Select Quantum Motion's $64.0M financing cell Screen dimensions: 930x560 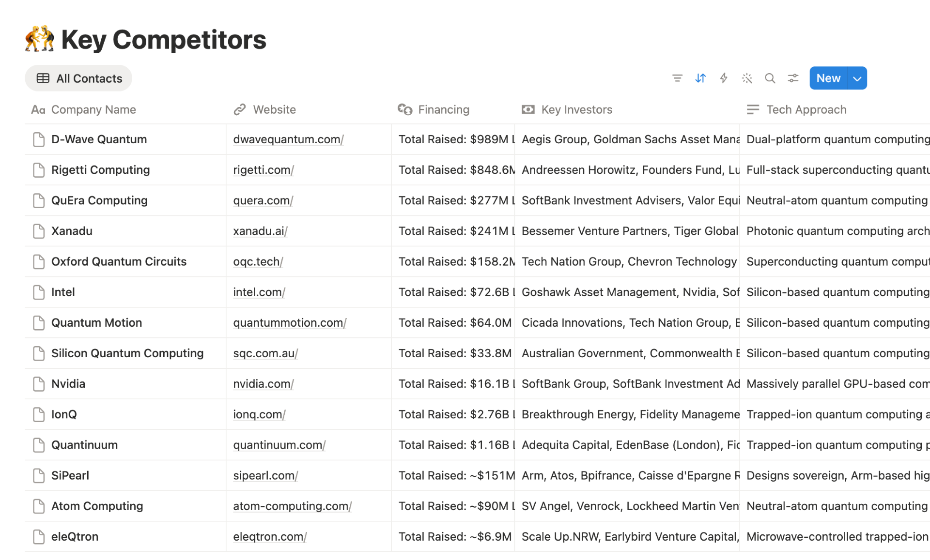click(x=453, y=322)
